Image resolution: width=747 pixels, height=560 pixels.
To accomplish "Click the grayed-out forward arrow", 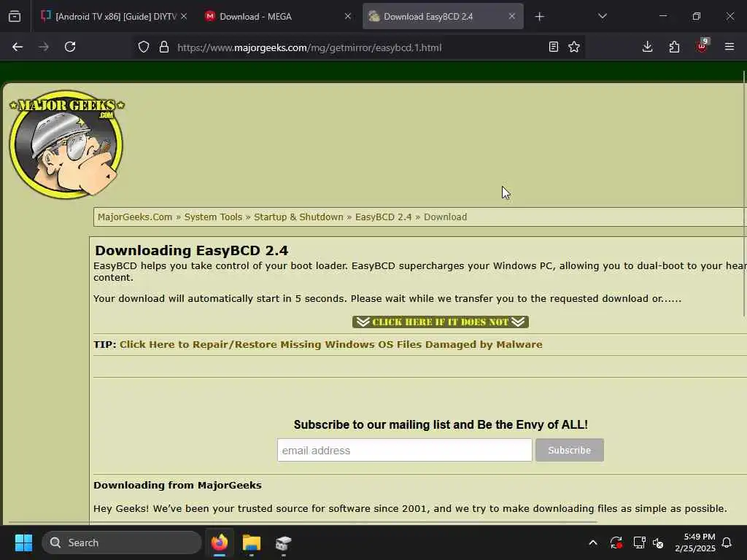I will [x=43, y=47].
